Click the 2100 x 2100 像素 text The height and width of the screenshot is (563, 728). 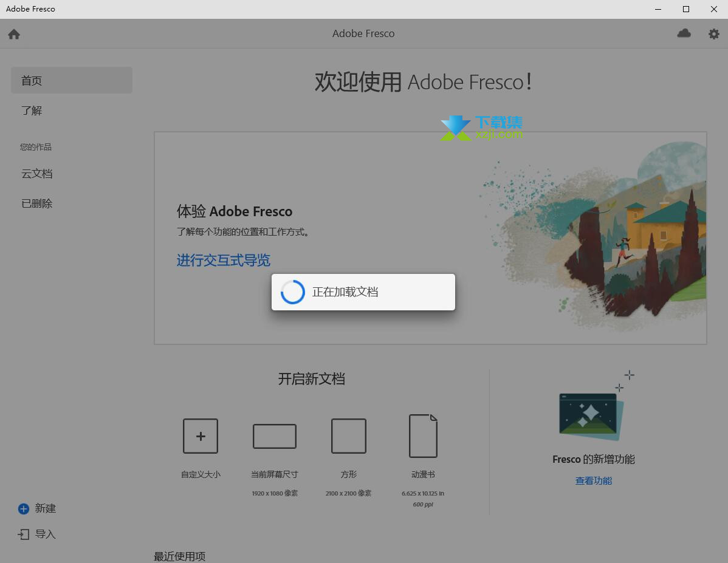click(x=349, y=493)
